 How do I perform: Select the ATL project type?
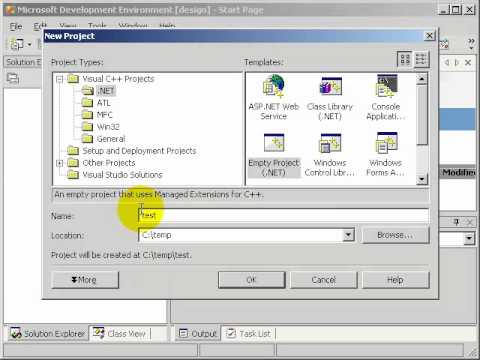[x=103, y=103]
